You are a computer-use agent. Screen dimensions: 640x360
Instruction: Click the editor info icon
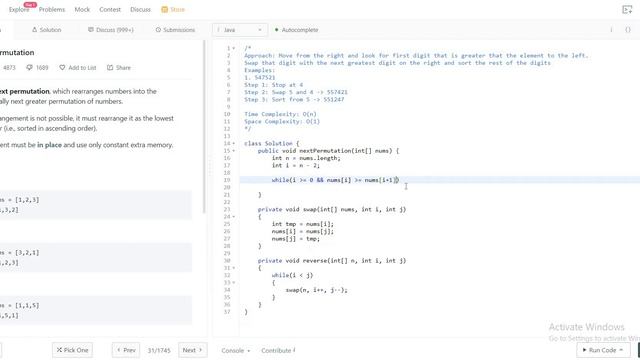[x=611, y=30]
